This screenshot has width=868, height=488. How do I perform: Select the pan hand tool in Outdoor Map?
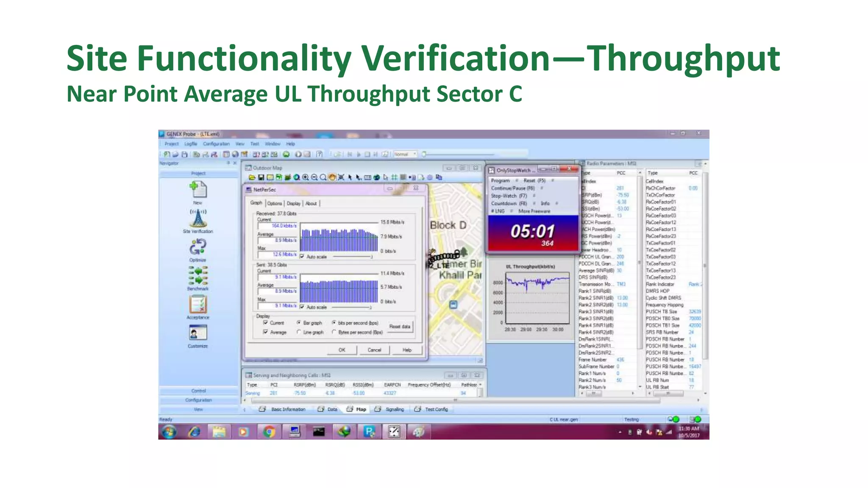332,177
